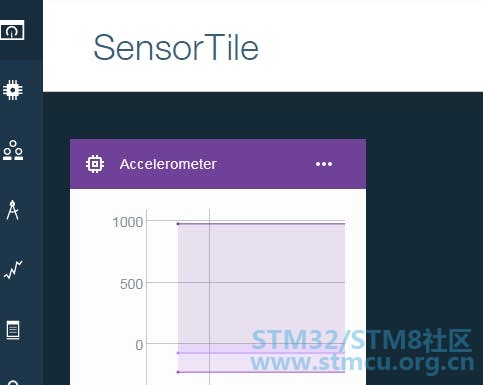Open the Devices chip icon in sidebar
The width and height of the screenshot is (483, 385).
coord(13,90)
